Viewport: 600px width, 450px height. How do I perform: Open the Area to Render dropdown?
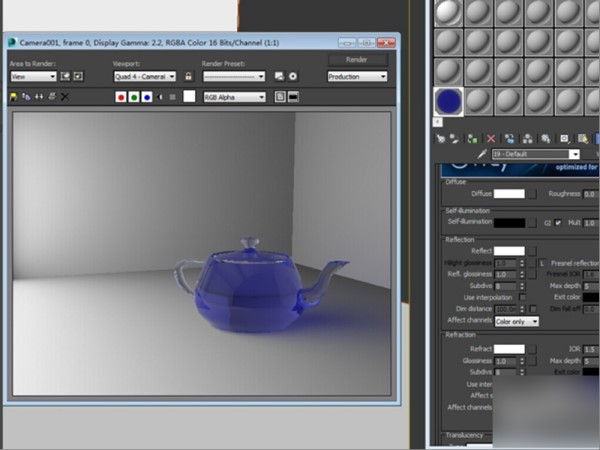tap(33, 76)
